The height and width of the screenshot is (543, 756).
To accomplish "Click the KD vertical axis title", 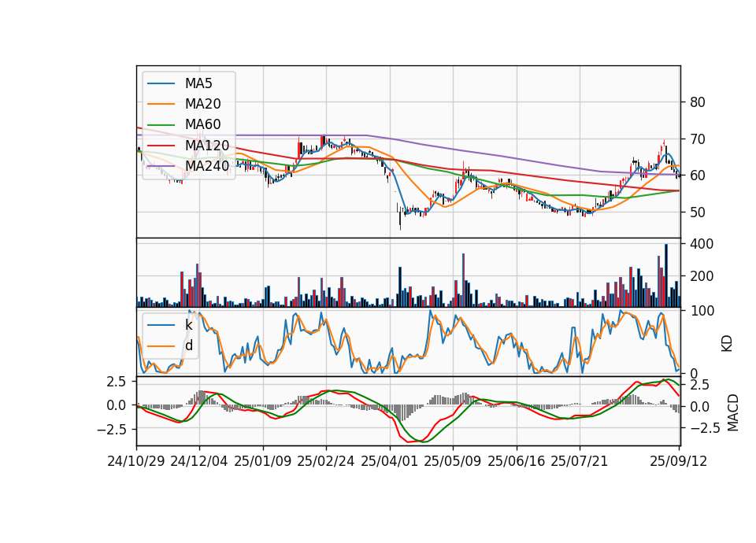I will [727, 344].
